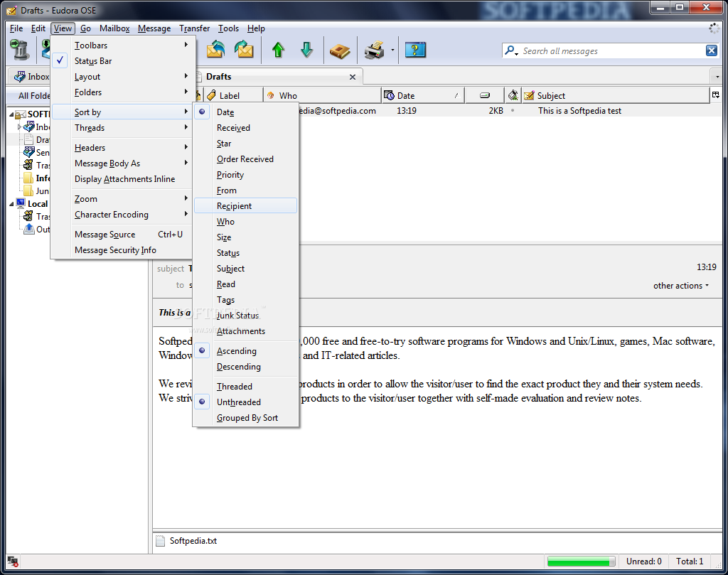The width and height of the screenshot is (728, 575).
Task: Click the trash can delete icon in toolbar
Action: [19, 50]
